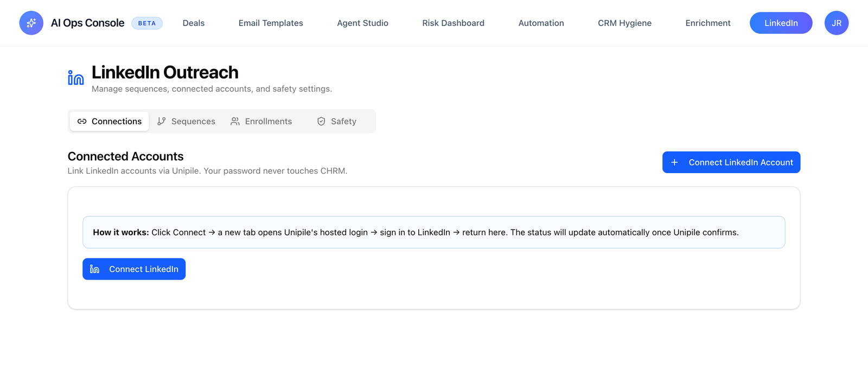This screenshot has width=868, height=380.
Task: Switch to the Sequences tab
Action: pyautogui.click(x=186, y=121)
